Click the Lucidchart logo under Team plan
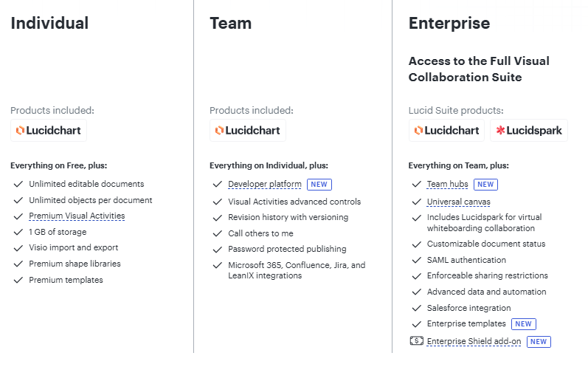Viewport: 588px width, 367px height. click(247, 130)
